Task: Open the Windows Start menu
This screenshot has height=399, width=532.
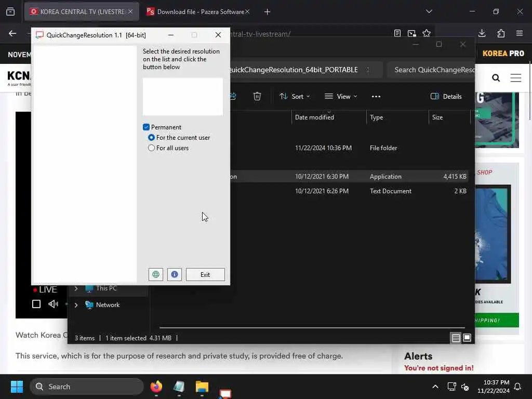Action: point(17,387)
